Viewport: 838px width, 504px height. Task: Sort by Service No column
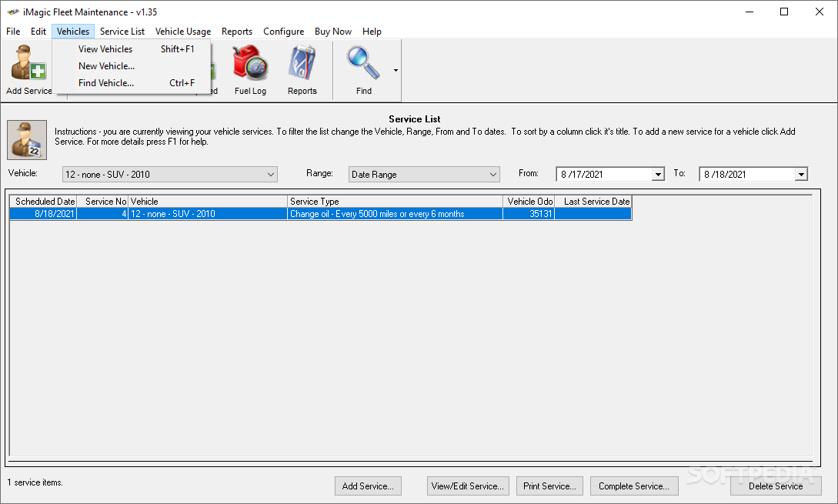102,202
